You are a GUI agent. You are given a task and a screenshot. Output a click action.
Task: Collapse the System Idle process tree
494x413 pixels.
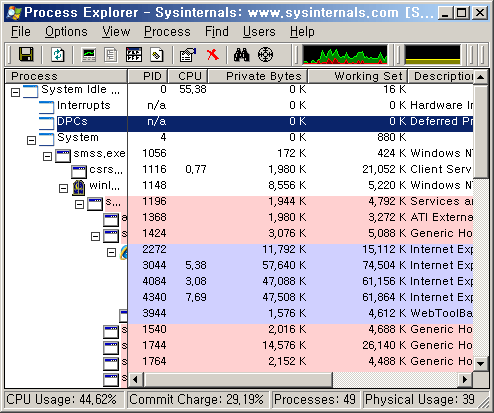click(15, 92)
